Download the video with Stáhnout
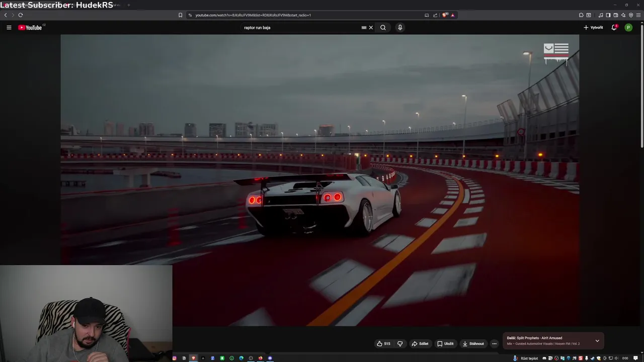 pyautogui.click(x=473, y=344)
